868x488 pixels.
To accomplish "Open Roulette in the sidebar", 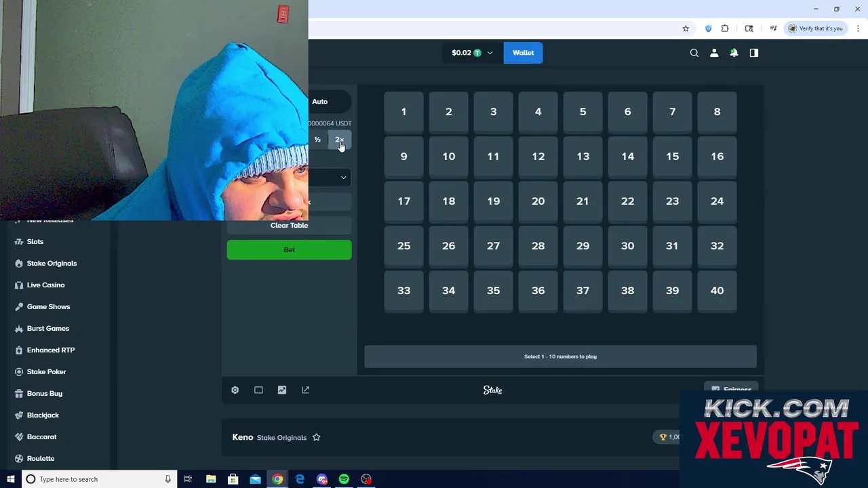I will coord(40,458).
